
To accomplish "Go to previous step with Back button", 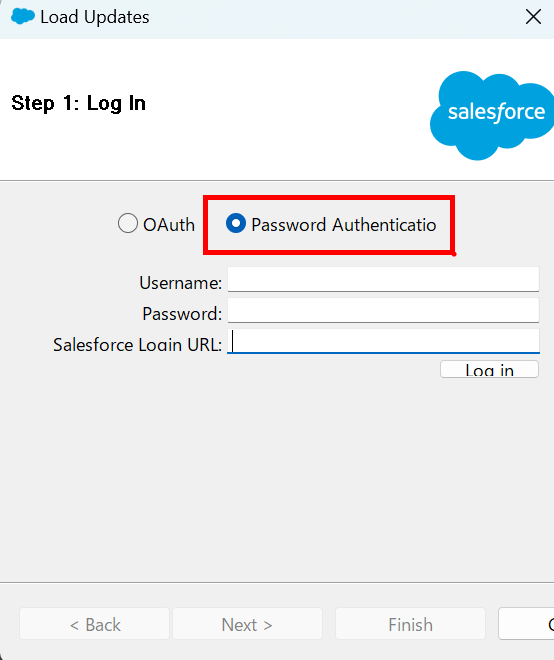I will pyautogui.click(x=94, y=624).
